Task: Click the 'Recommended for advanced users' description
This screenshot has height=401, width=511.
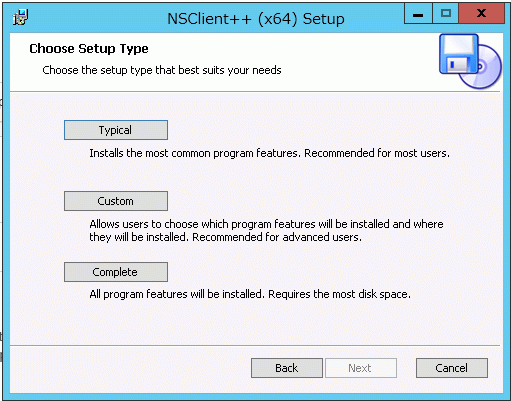Action: [277, 237]
